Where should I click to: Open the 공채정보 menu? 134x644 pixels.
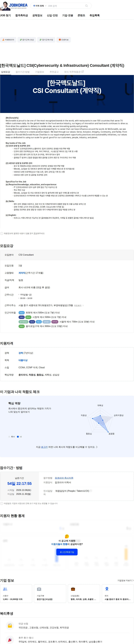(37, 16)
